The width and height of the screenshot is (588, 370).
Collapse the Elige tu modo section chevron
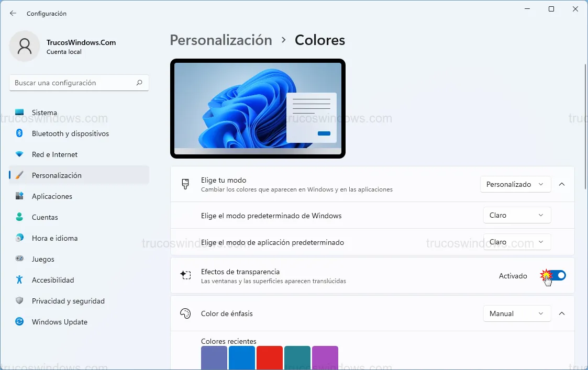click(x=562, y=184)
